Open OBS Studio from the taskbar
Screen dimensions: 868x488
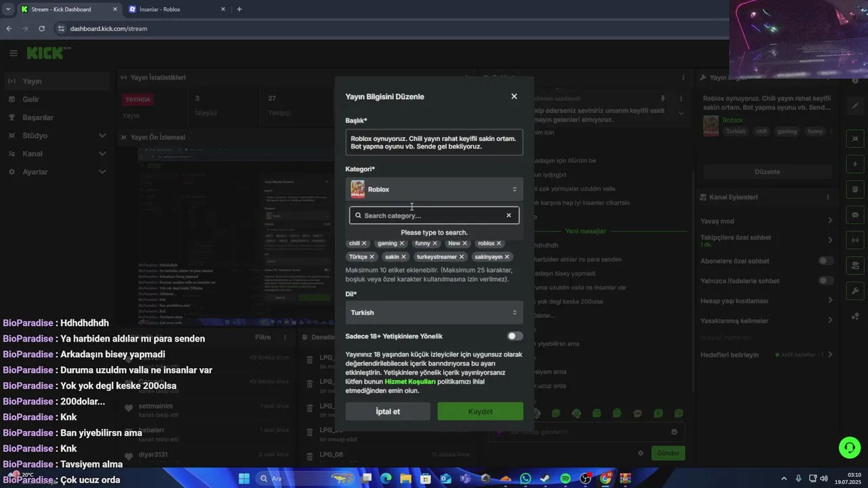click(586, 479)
